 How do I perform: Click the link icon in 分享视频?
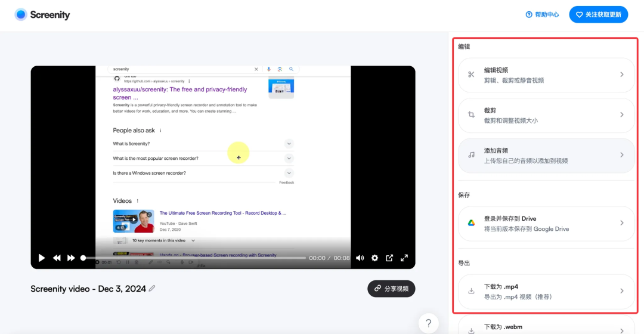(377, 289)
